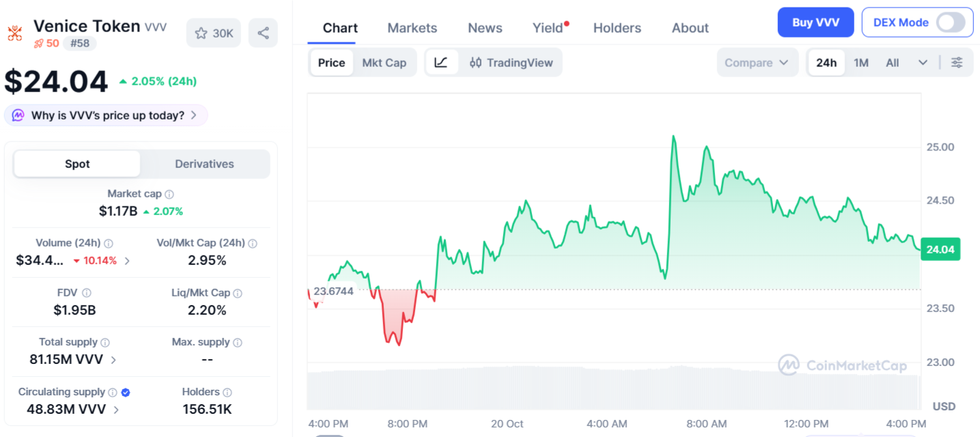
Task: Add VVV to watchlist star button
Action: 214,33
